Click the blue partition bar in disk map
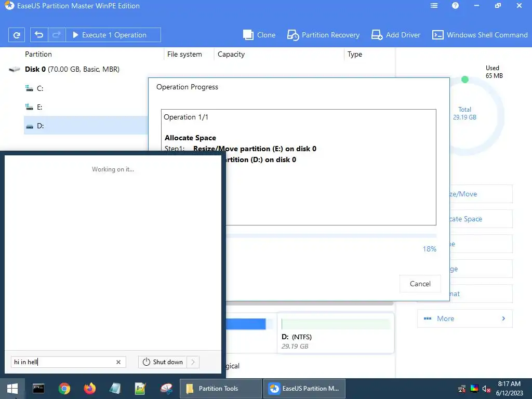This screenshot has height=399, width=532. (246, 324)
